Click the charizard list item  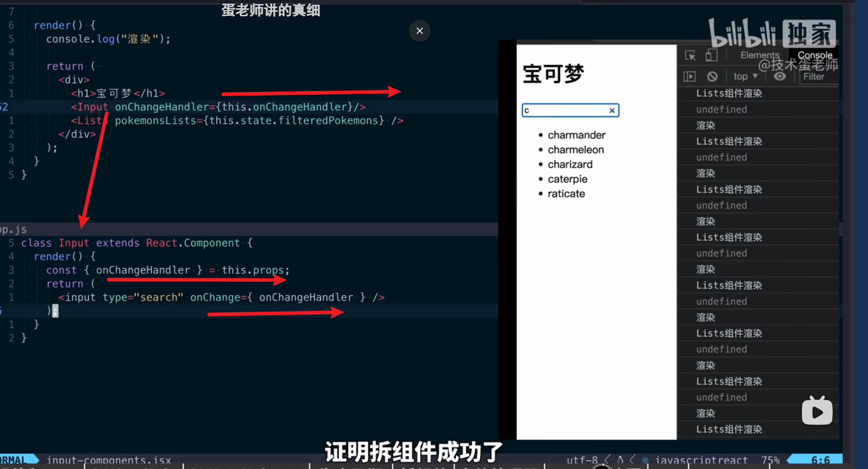[x=570, y=164]
